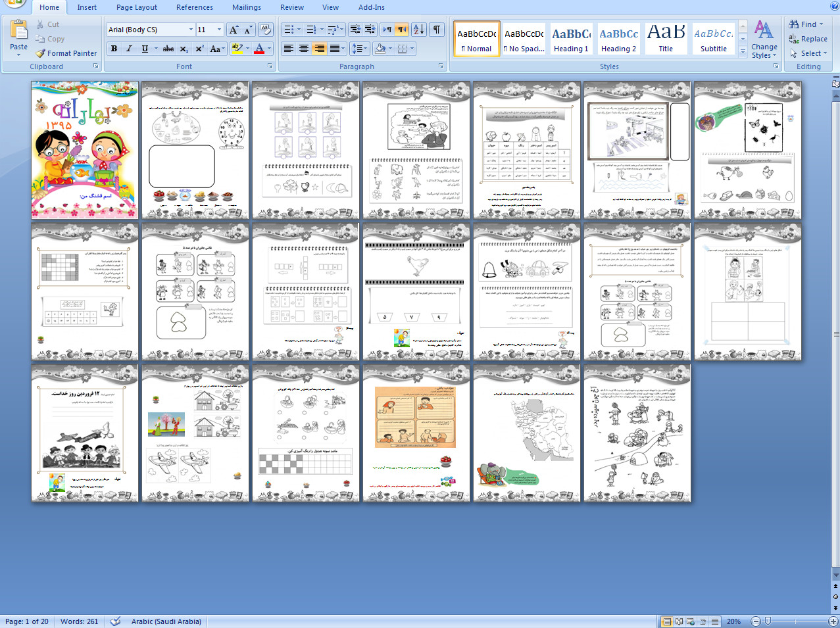The image size is (840, 628).
Task: Open the font size dropdown
Action: 219,30
